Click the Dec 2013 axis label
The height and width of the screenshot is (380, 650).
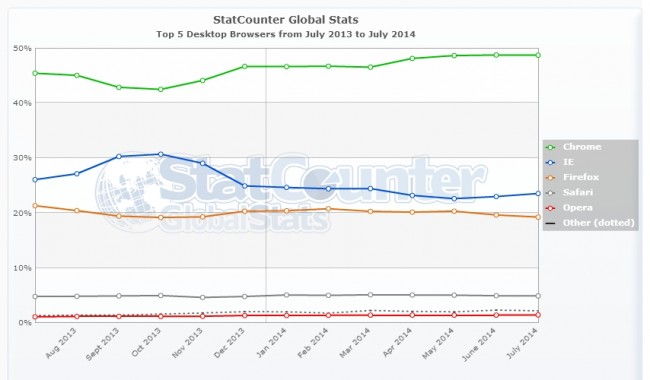[229, 343]
